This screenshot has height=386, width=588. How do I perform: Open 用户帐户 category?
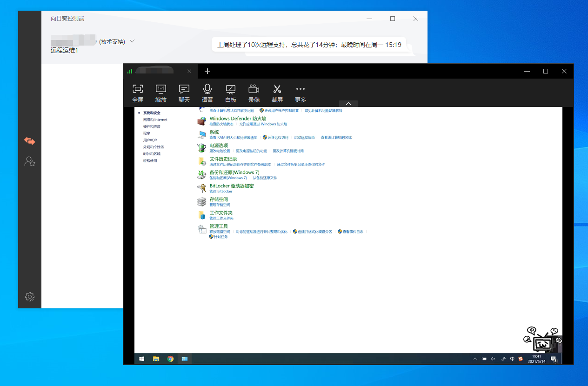150,140
